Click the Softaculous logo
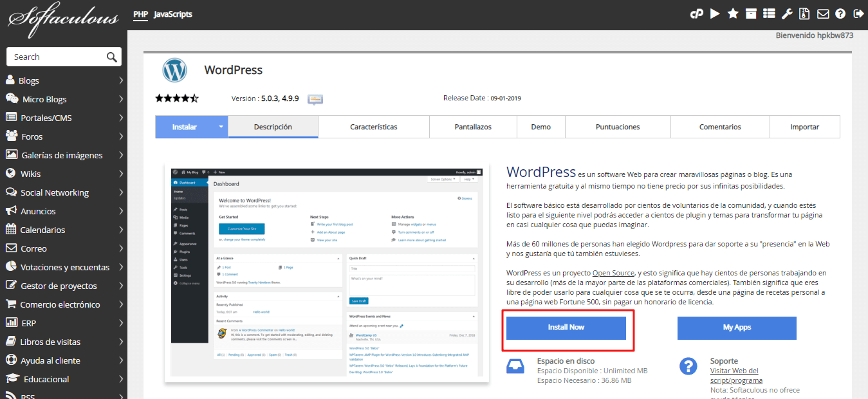The width and height of the screenshot is (868, 399). click(63, 19)
